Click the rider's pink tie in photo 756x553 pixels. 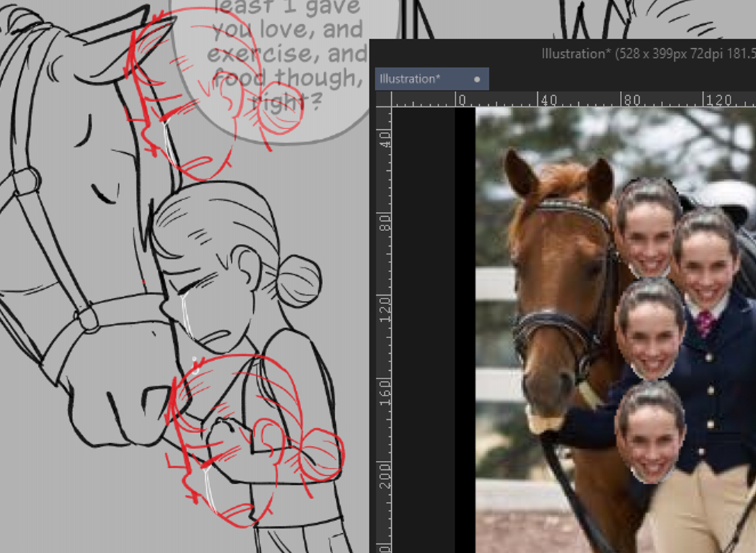pyautogui.click(x=705, y=323)
